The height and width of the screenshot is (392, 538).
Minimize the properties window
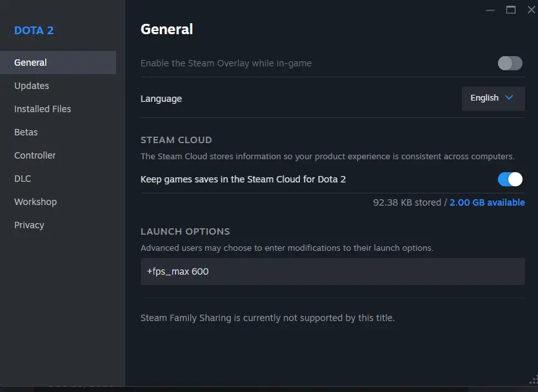pos(490,10)
